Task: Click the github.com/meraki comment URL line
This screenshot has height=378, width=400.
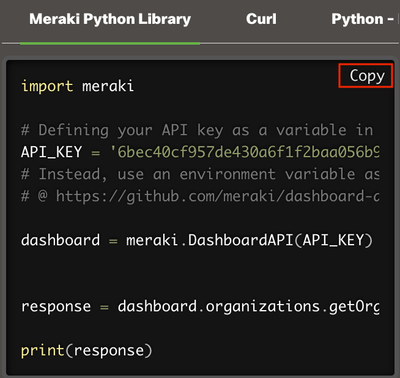Action: (x=200, y=196)
